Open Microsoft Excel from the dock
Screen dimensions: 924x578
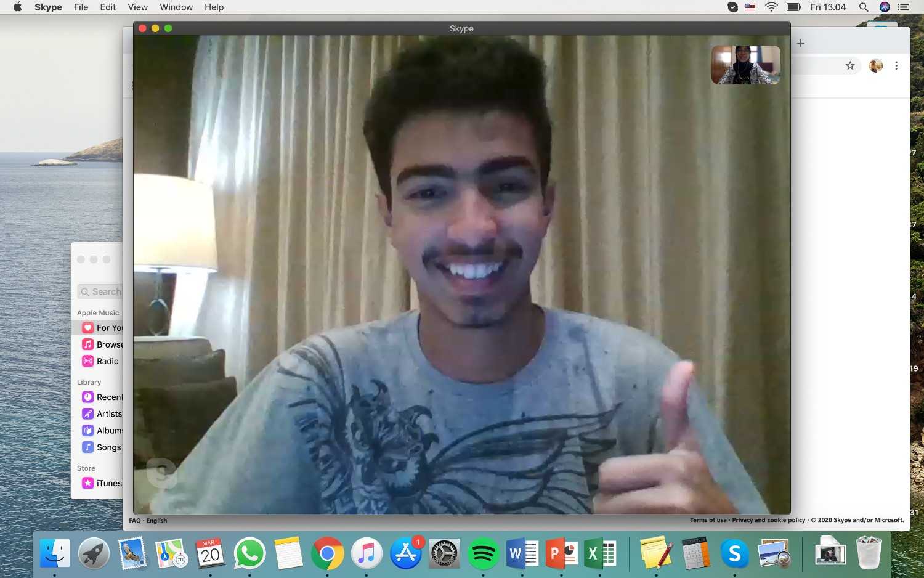(x=601, y=554)
